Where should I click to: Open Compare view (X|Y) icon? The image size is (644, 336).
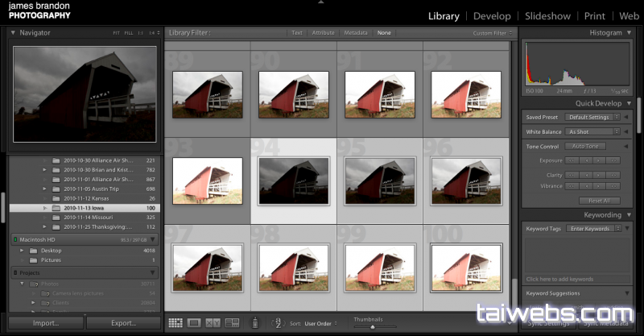pyautogui.click(x=213, y=323)
